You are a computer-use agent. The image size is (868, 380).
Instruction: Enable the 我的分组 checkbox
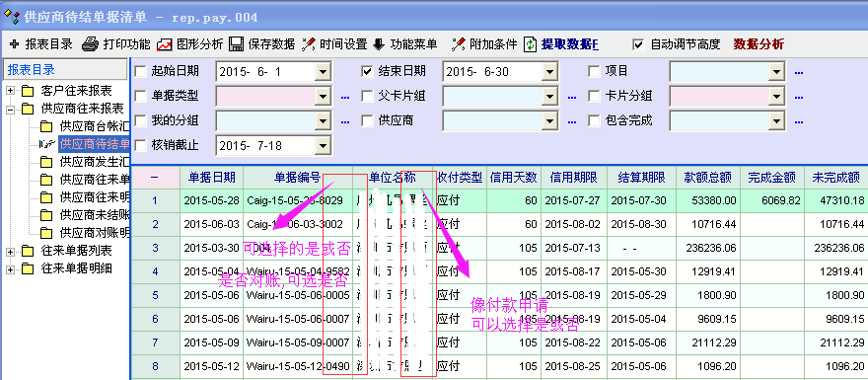[x=141, y=120]
